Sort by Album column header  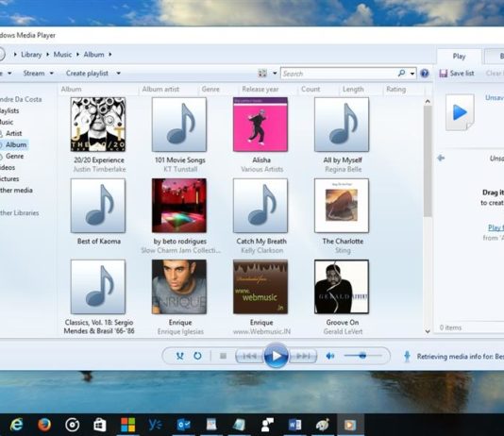71,89
